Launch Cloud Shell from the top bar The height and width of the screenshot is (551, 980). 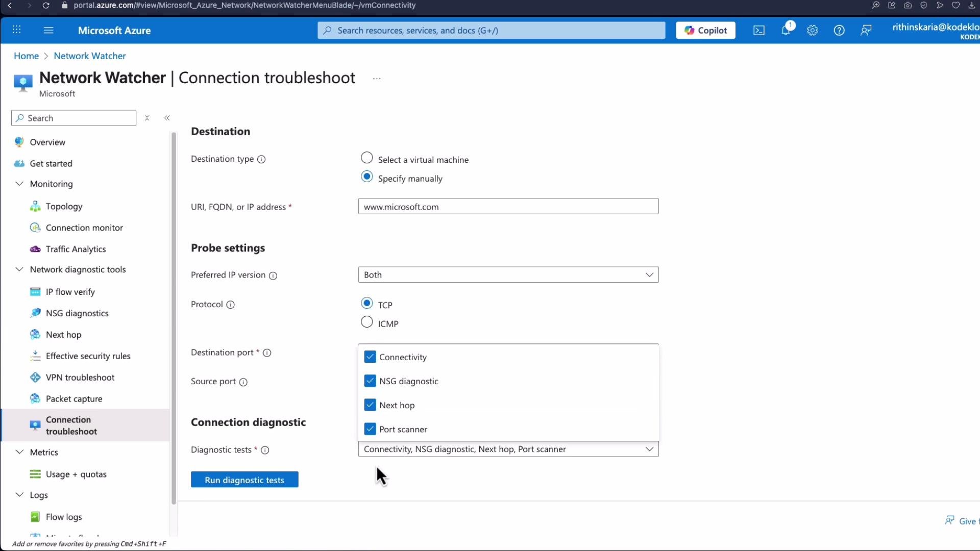tap(759, 31)
